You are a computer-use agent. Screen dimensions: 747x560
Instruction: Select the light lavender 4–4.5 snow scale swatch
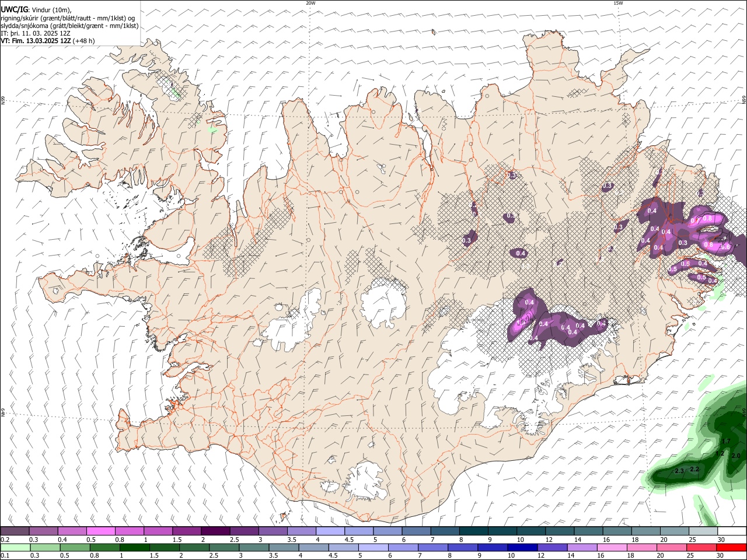pos(330,531)
